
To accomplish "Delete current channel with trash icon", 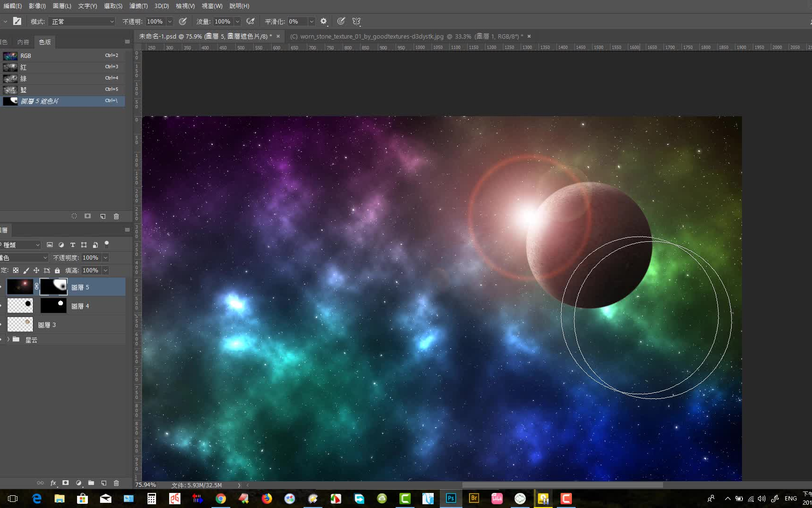I will pos(116,216).
